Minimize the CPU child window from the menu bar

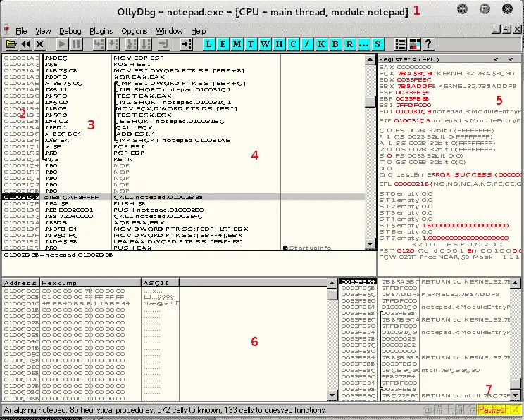click(497, 30)
